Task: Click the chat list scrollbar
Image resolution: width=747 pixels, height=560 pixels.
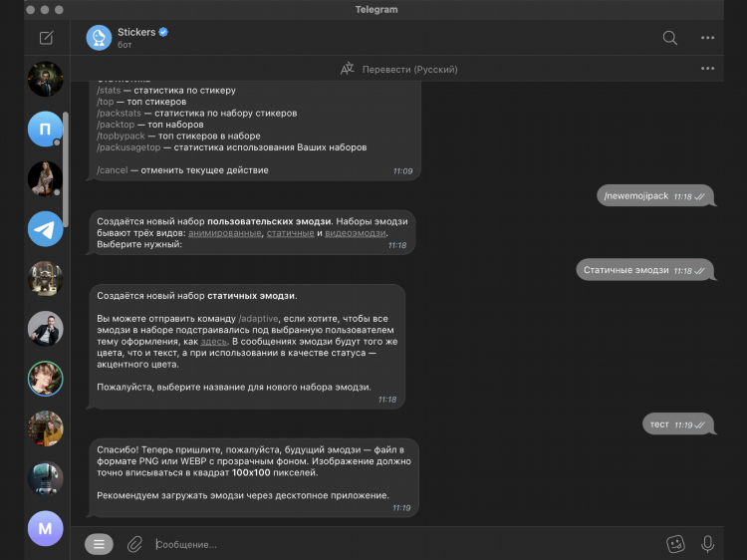Action: point(66,169)
